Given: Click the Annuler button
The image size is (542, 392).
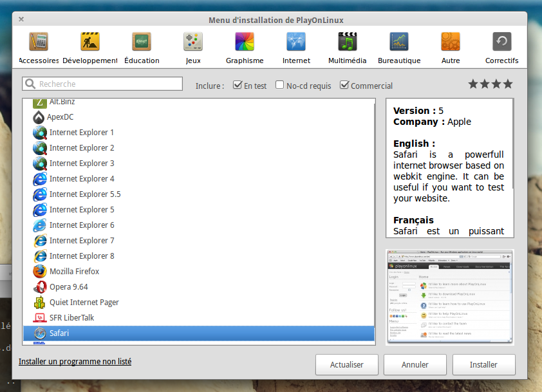Looking at the screenshot, I should tap(415, 365).
